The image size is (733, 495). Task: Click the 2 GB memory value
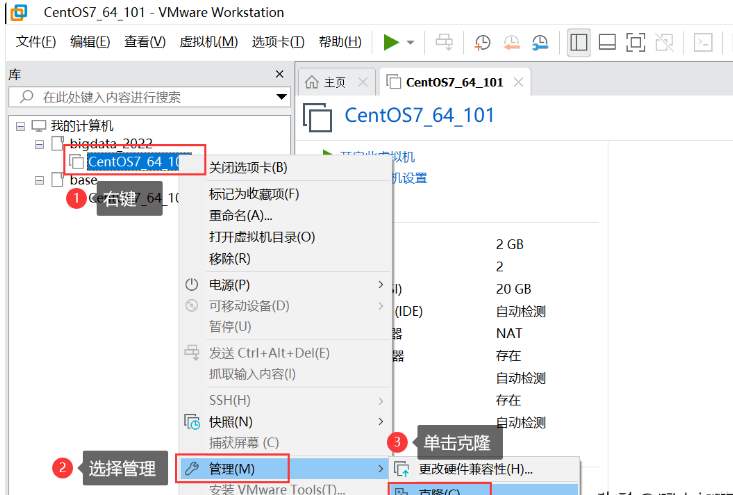point(510,244)
